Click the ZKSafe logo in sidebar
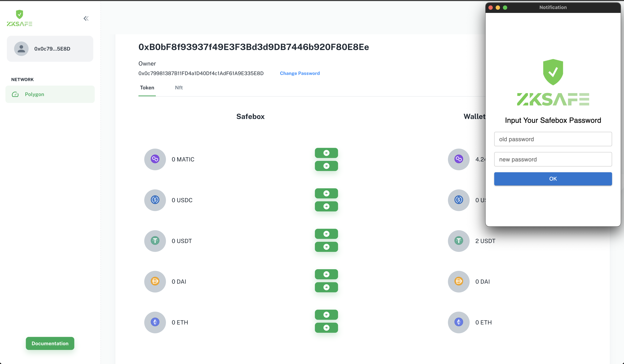 click(x=19, y=18)
